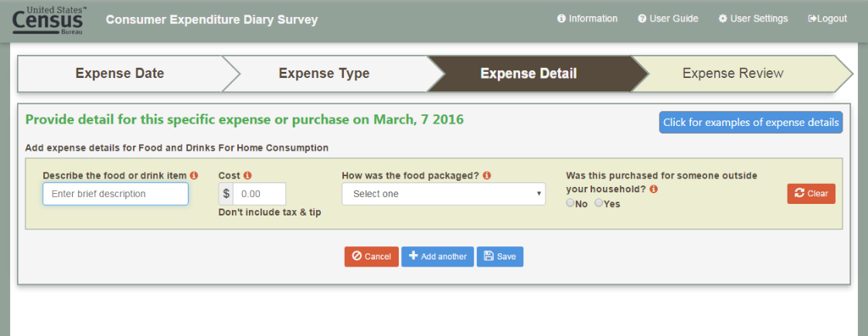This screenshot has width=868, height=336.
Task: Save the expense details
Action: pyautogui.click(x=500, y=256)
